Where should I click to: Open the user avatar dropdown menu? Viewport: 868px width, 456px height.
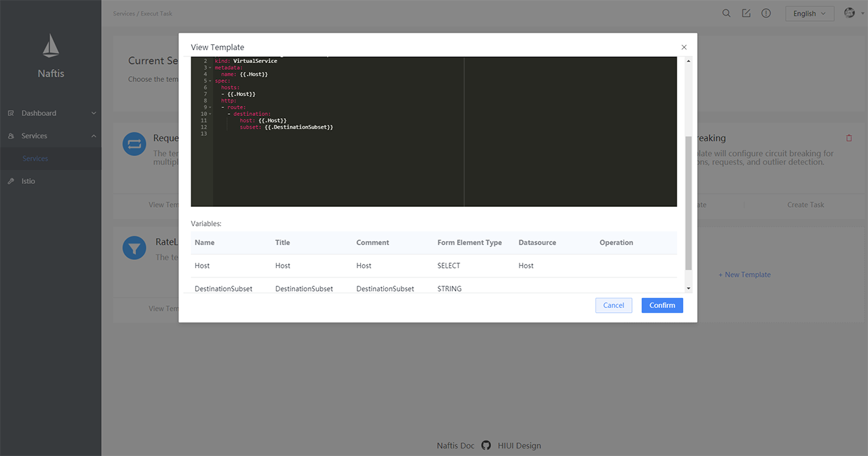pyautogui.click(x=850, y=13)
